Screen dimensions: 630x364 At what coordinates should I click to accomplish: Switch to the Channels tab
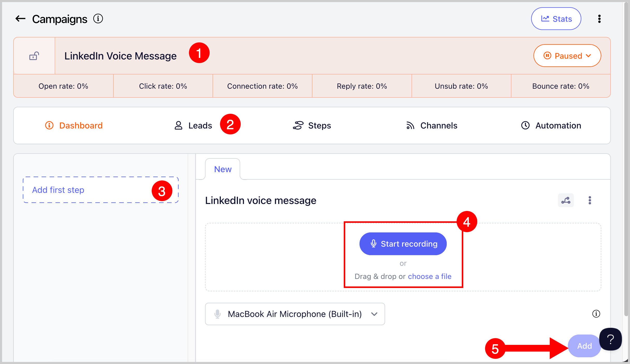tap(431, 126)
